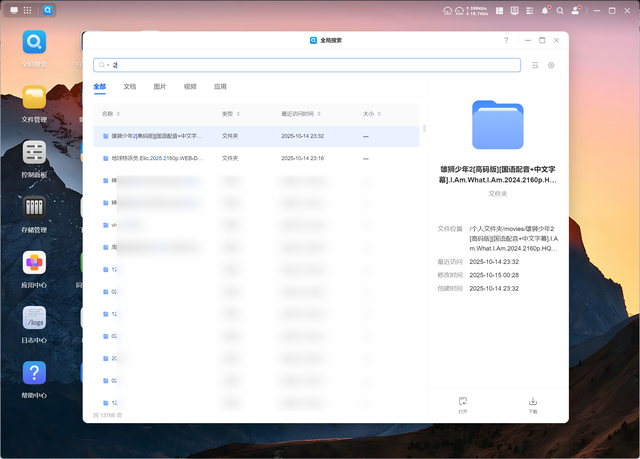The image size is (640, 459).
Task: Sort results by 最近访问时间 column
Action: 301,114
